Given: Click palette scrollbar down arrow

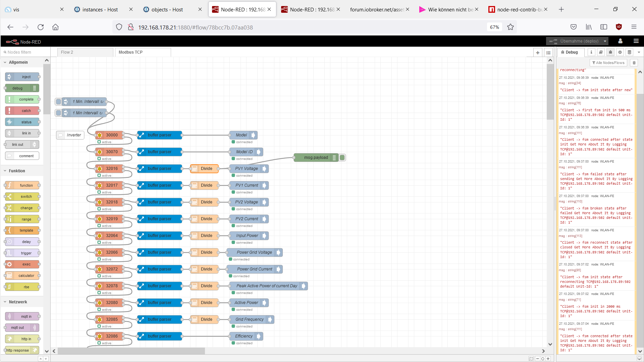Looking at the screenshot, I should (47, 351).
